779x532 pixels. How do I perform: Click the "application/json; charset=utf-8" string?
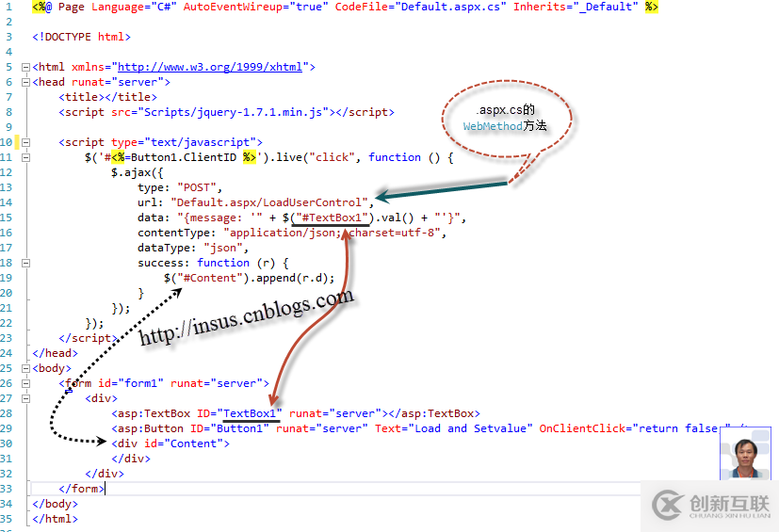pos(332,233)
